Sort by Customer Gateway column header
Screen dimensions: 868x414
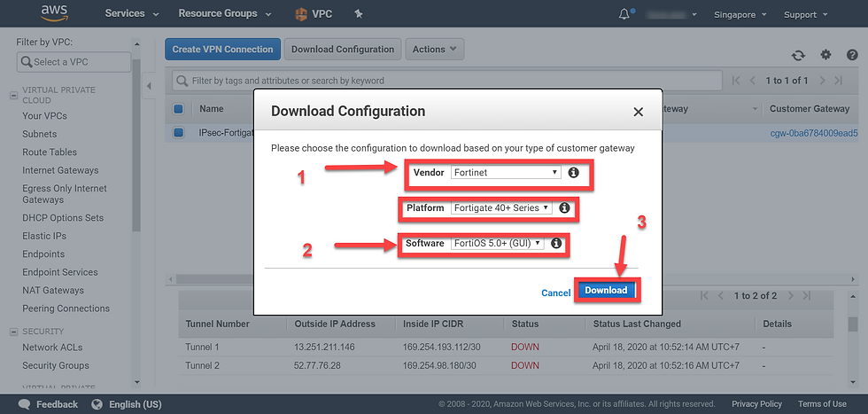click(x=810, y=109)
